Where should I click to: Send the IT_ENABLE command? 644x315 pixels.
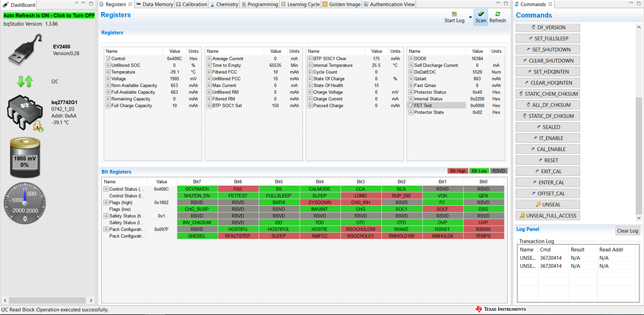pos(548,138)
